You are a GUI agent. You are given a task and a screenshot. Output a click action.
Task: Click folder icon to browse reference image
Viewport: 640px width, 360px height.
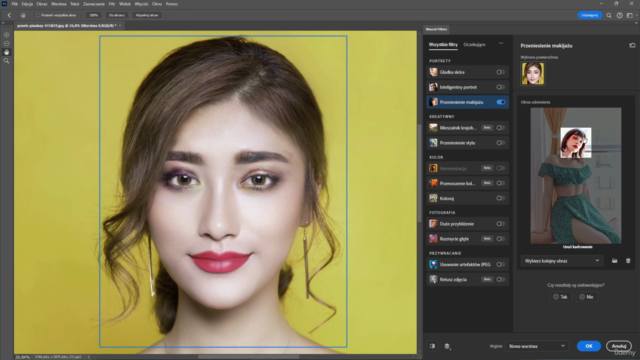(614, 261)
